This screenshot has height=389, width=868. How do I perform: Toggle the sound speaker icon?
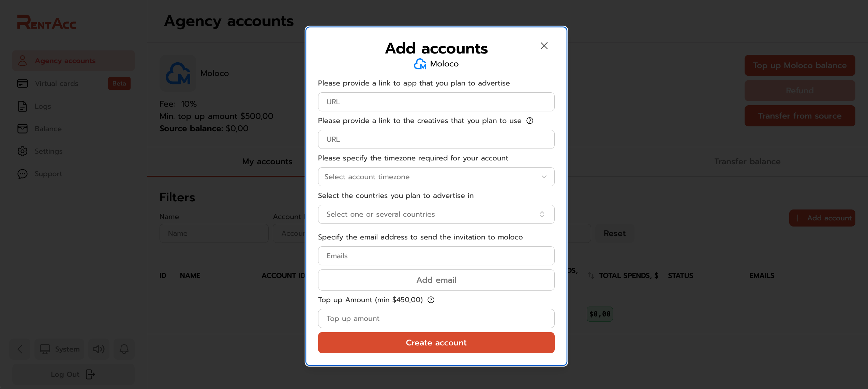click(x=99, y=349)
